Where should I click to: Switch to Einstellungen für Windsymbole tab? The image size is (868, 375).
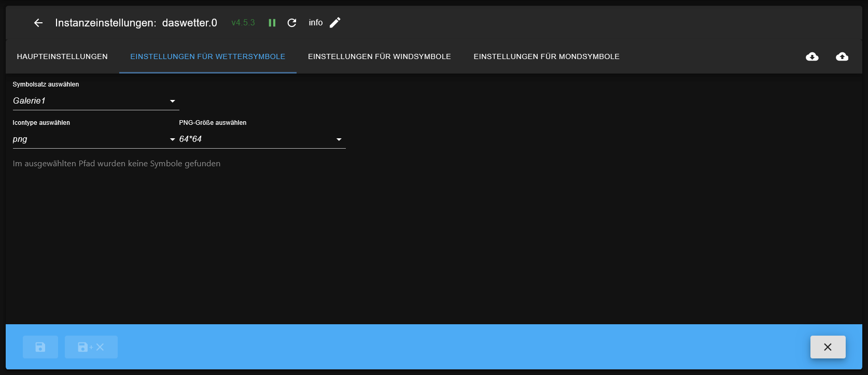pos(380,56)
